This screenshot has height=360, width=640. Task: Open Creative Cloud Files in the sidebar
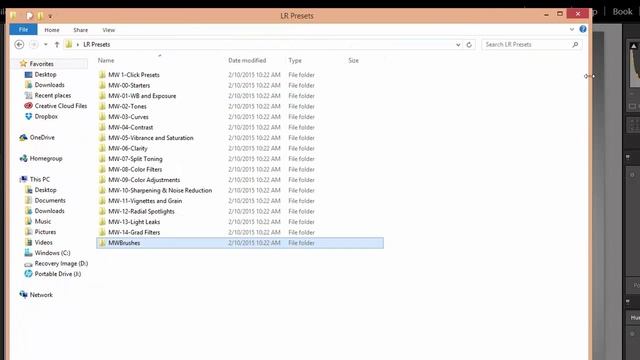pyautogui.click(x=61, y=106)
